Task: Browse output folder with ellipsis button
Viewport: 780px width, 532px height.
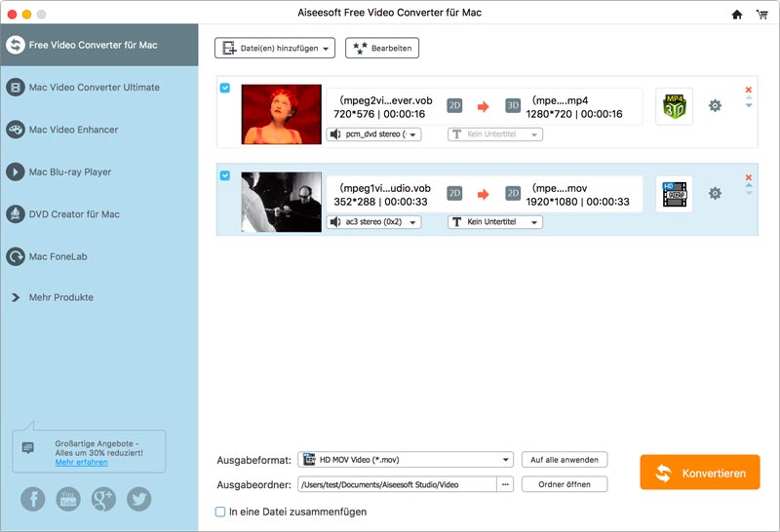Action: 505,484
